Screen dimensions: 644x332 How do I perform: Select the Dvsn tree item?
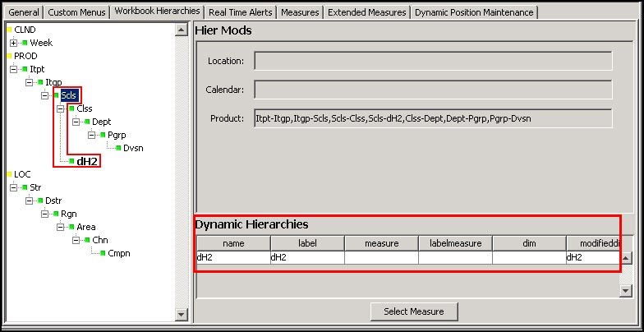[x=133, y=148]
